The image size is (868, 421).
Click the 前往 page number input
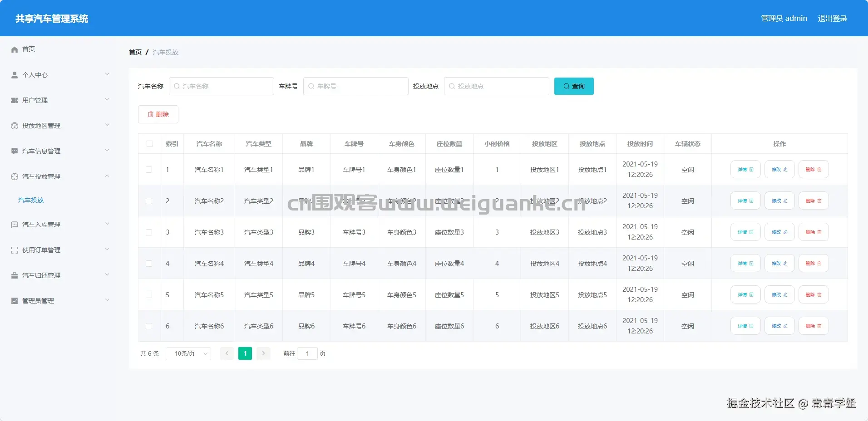(x=307, y=353)
